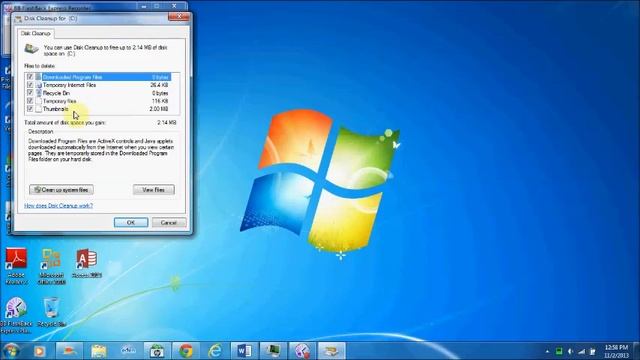Click the 2.00 MB Thumbnails size value
The image size is (640, 360).
pyautogui.click(x=159, y=109)
